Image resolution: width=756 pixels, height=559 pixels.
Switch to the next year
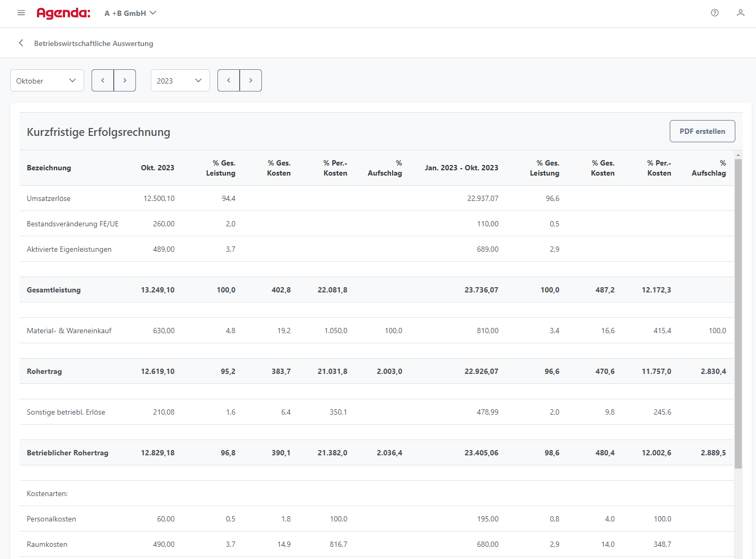[251, 80]
